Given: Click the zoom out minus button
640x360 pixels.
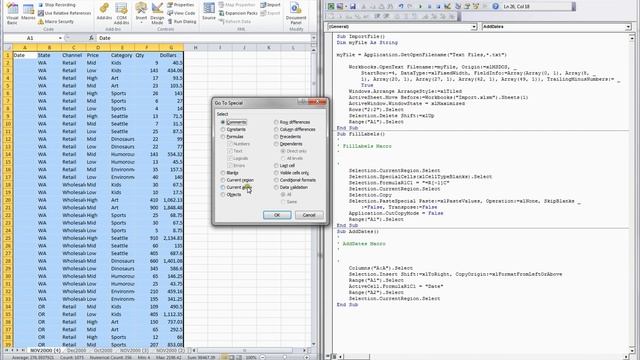Looking at the screenshot, I should tap(263, 357).
